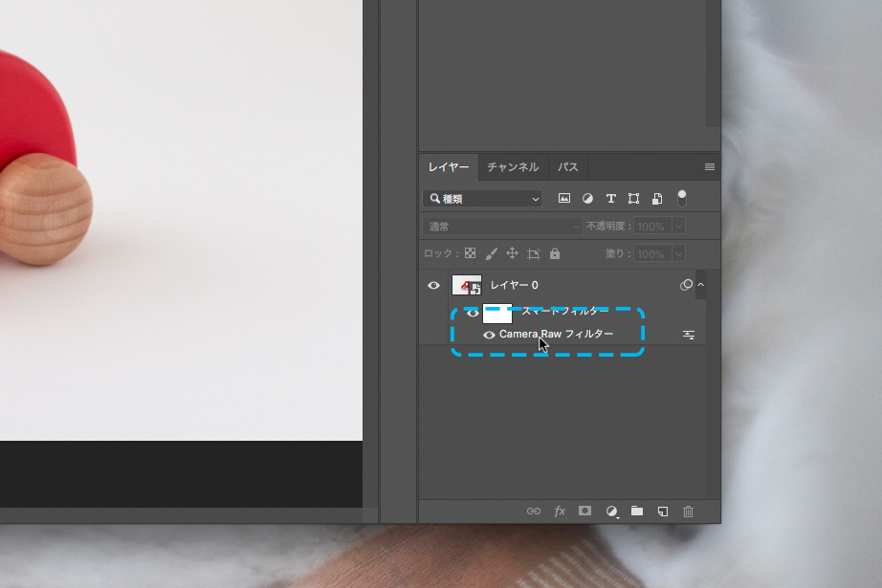The height and width of the screenshot is (588, 882).
Task: Turn layer filtering switch on or off
Action: pos(682,198)
